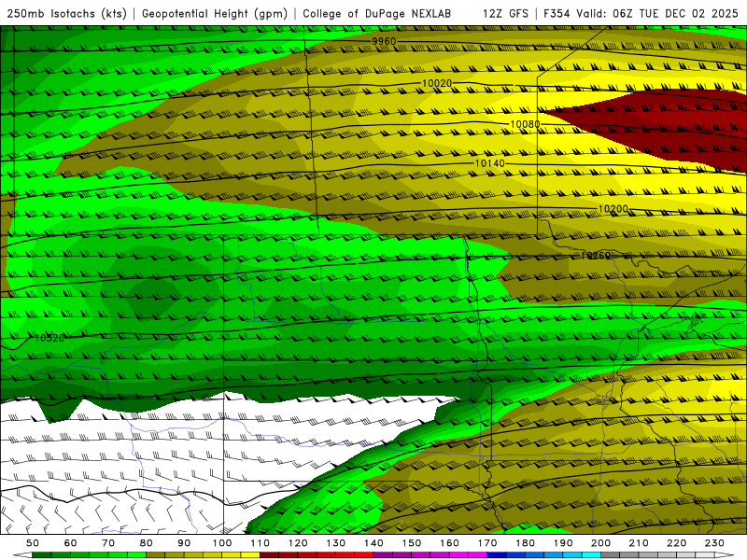Click the 120 knot legend label
The width and height of the screenshot is (747, 560).
click(298, 543)
